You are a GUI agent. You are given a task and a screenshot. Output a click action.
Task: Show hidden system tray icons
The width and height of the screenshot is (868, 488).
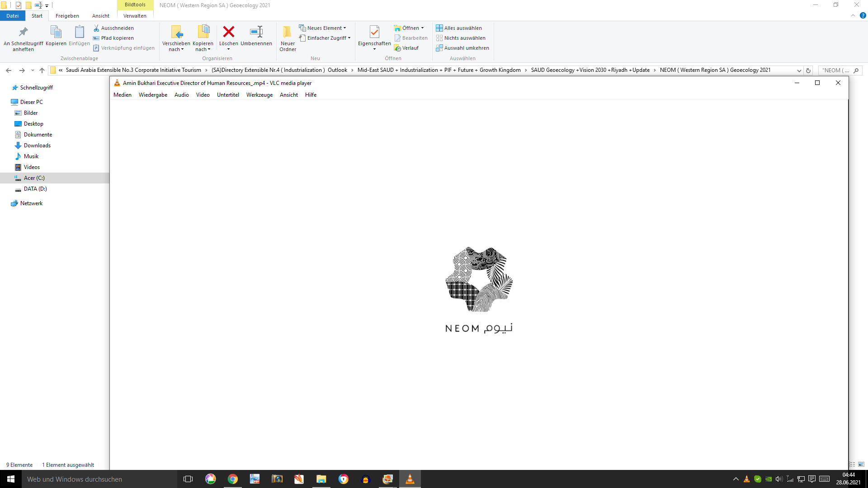click(x=736, y=479)
